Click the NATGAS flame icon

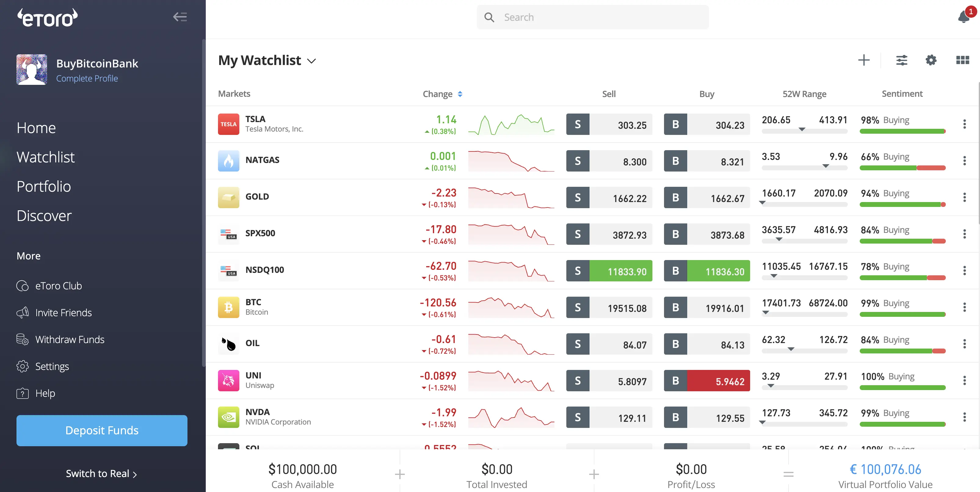click(228, 161)
